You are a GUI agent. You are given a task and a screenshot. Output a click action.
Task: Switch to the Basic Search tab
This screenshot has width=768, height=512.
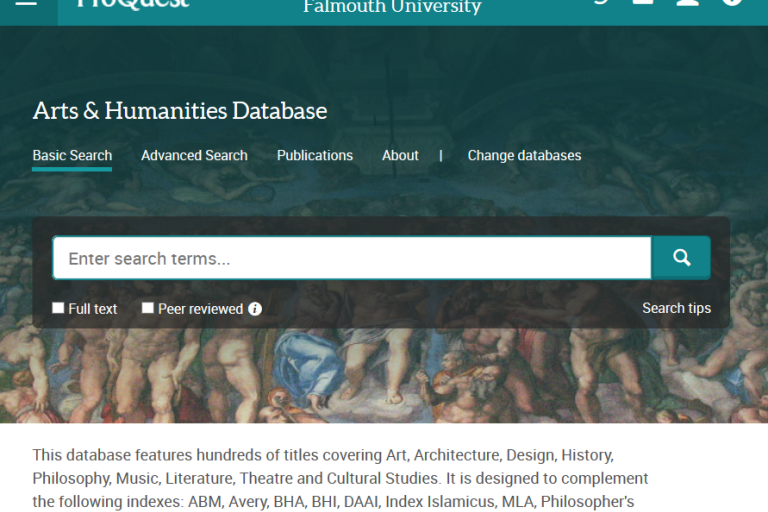(72, 156)
